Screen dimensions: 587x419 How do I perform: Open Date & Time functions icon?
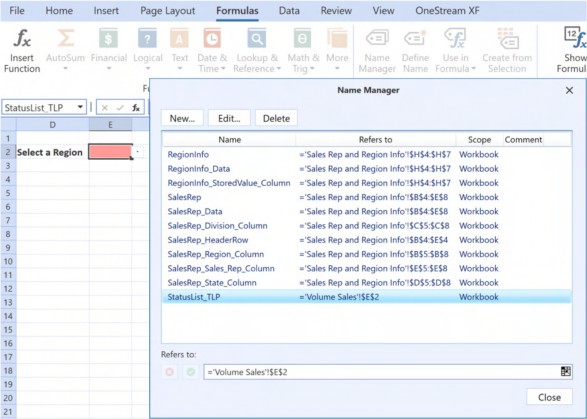(212, 38)
